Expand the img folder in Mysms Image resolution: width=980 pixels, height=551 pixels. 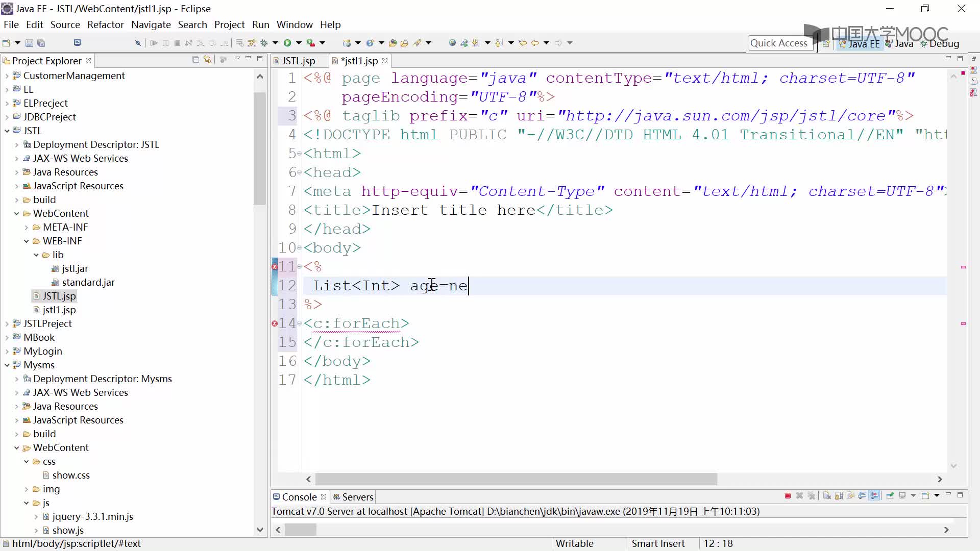point(27,489)
